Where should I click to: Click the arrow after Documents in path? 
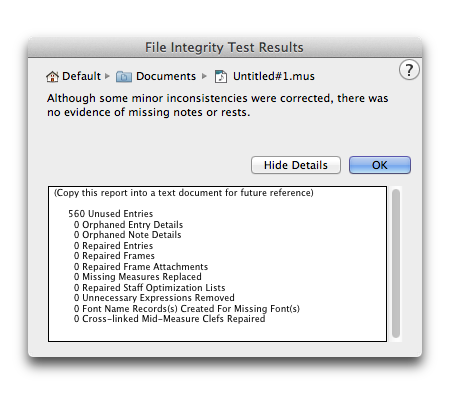point(204,76)
